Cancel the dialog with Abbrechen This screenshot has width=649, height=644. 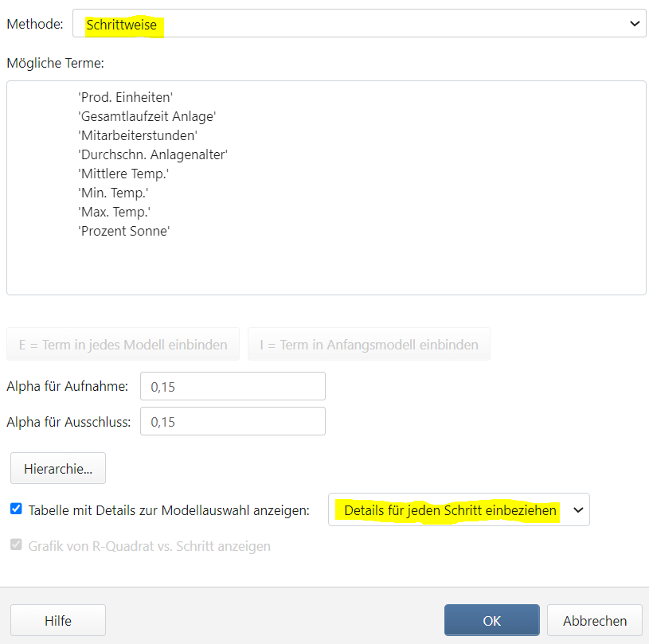[596, 621]
